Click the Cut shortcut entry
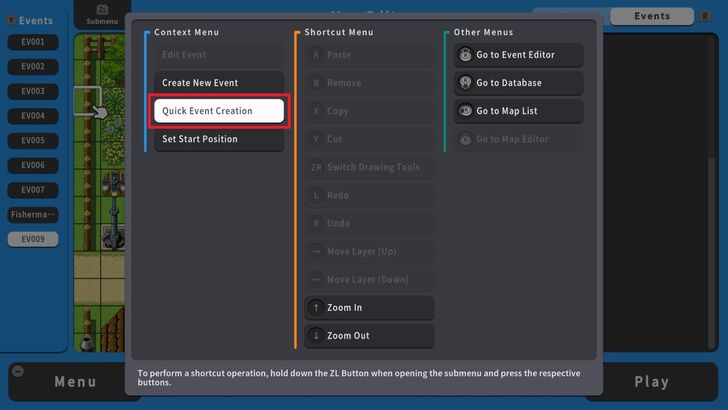 (x=369, y=139)
